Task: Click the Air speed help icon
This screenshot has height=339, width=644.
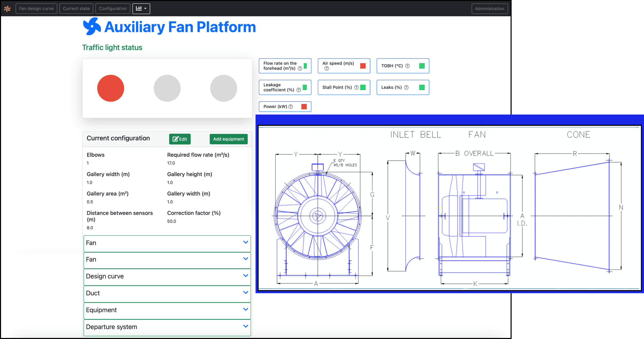Action: pos(327,68)
